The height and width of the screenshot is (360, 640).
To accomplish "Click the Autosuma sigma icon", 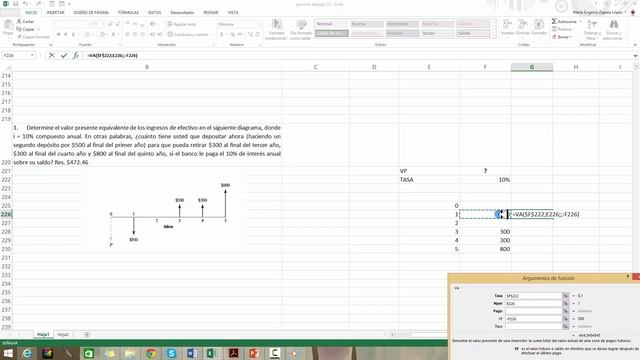I will (554, 21).
